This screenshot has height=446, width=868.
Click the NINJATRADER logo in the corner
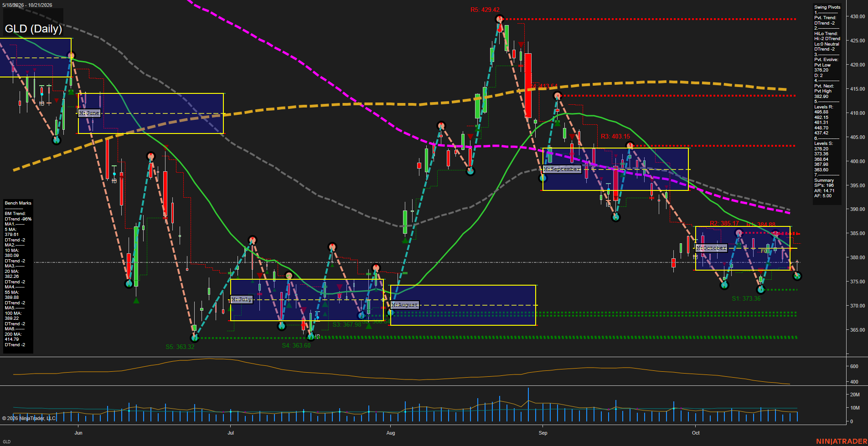842,441
